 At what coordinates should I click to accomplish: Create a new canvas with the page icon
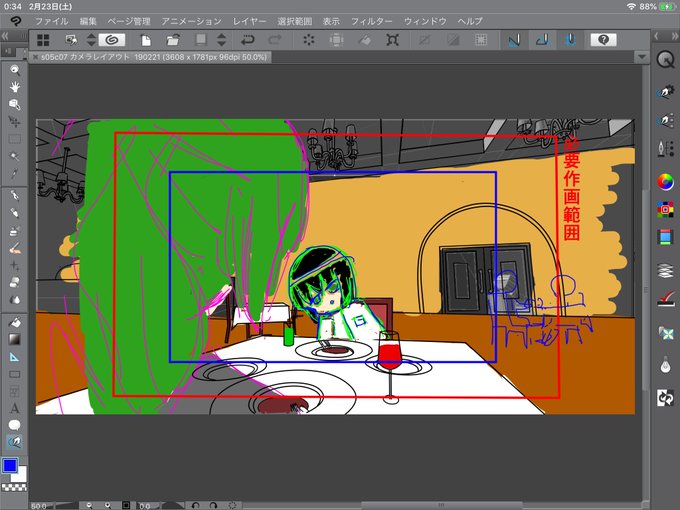146,40
